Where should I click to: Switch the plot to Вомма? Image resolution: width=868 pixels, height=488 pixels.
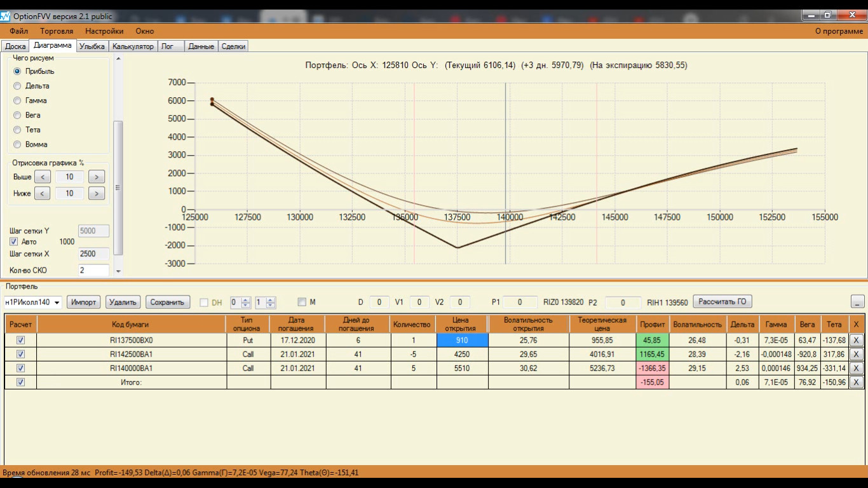click(x=18, y=144)
